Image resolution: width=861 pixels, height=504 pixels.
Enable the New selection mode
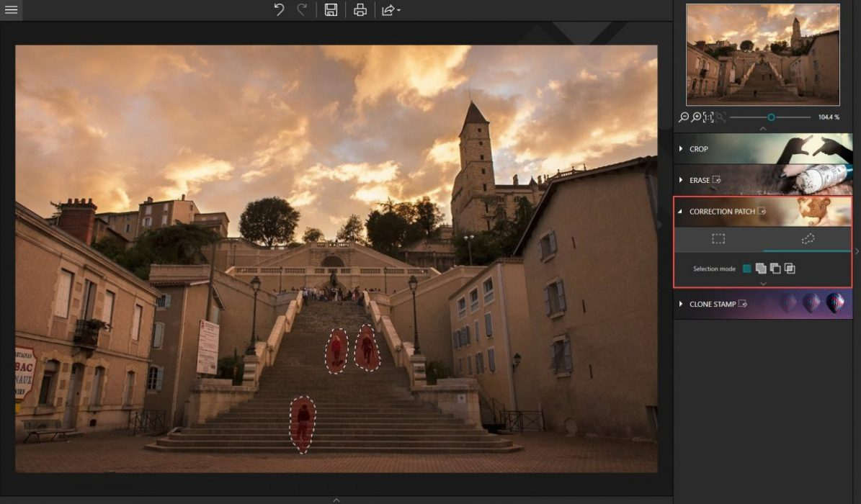[746, 267]
